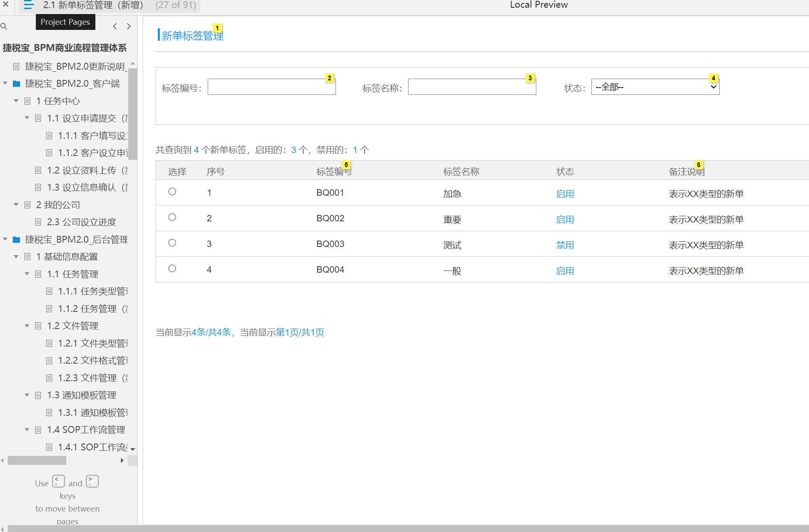The image size is (809, 532).
Task: Go to previous page using left chevron
Action: pos(115,26)
